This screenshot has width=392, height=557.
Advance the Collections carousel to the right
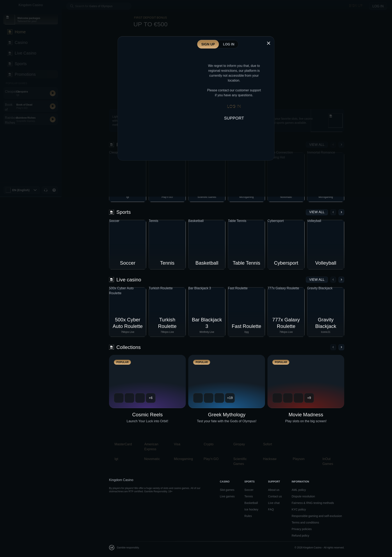coord(341,347)
